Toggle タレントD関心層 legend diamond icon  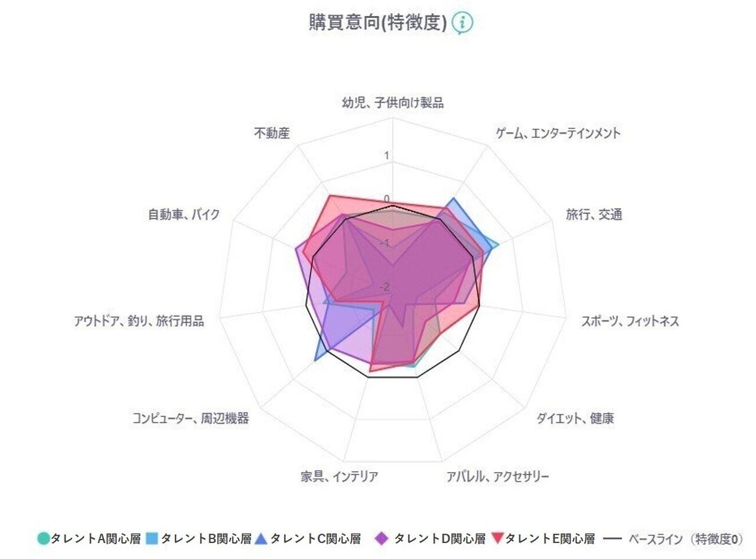pyautogui.click(x=382, y=539)
